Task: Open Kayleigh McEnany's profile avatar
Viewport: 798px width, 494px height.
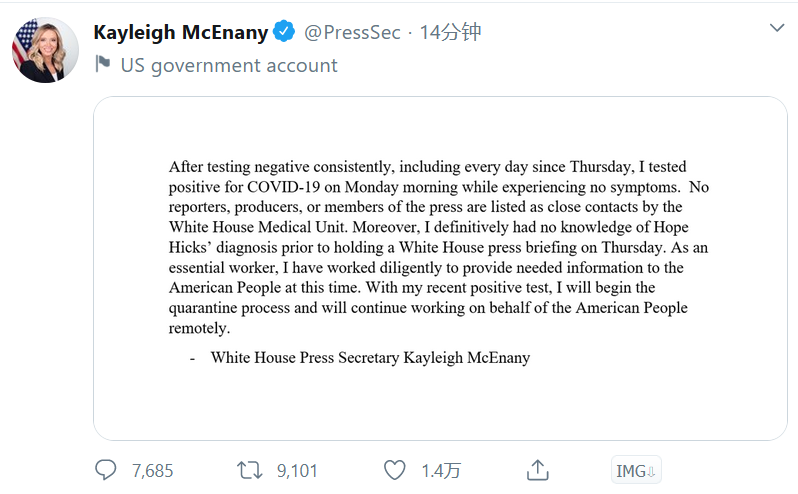Action: (x=46, y=49)
